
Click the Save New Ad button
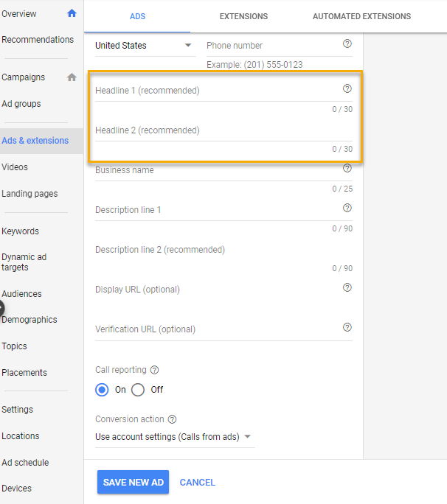click(133, 483)
